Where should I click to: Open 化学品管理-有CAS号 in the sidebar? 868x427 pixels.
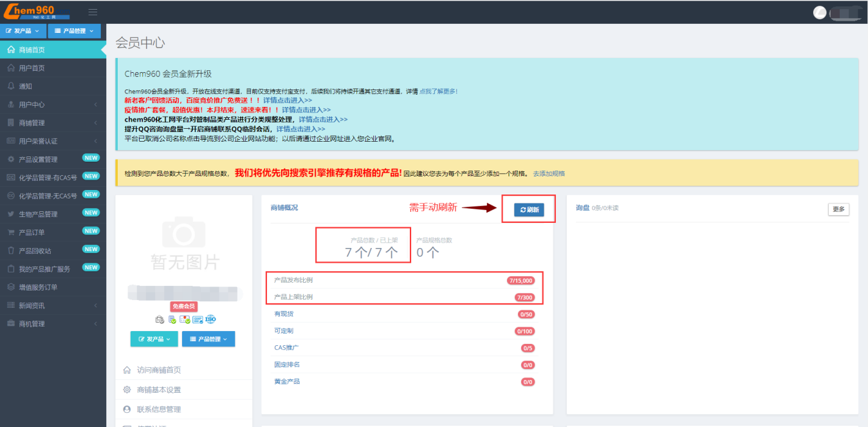[53, 177]
